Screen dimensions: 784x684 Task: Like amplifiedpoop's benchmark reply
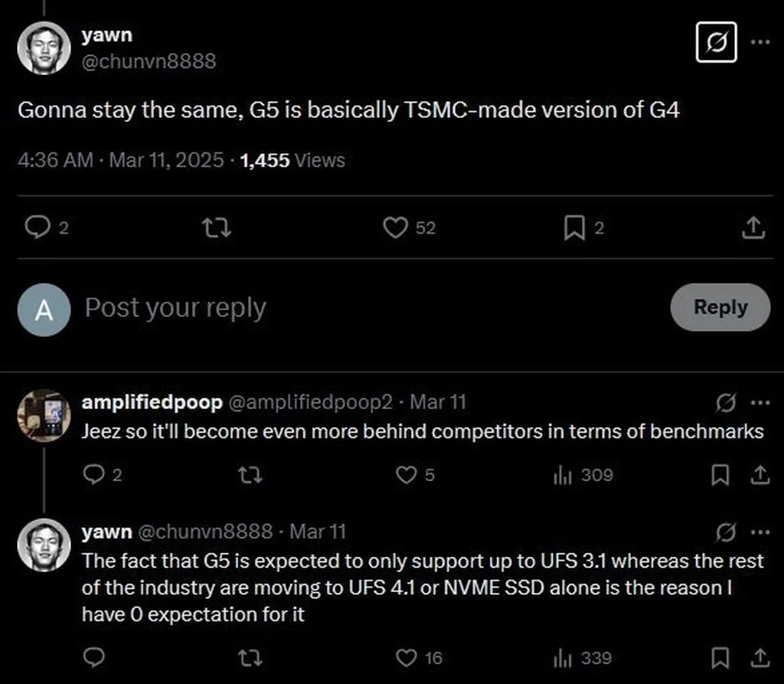(406, 475)
